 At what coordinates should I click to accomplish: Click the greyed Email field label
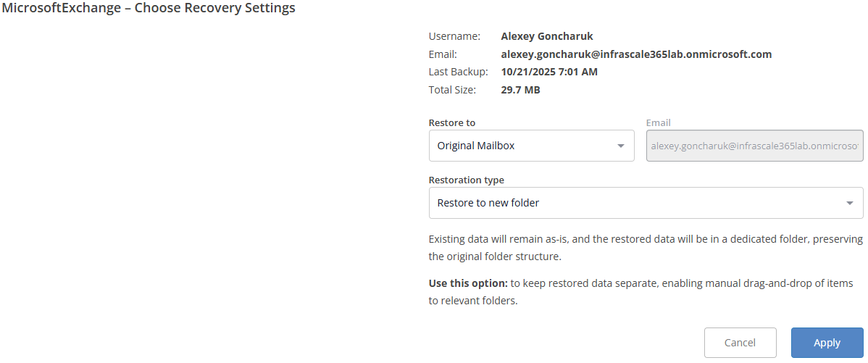659,123
